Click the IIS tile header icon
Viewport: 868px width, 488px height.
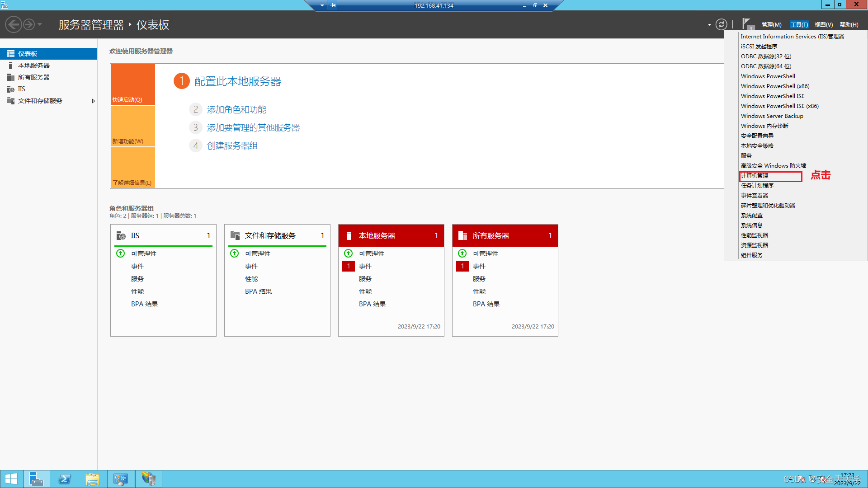pos(121,235)
